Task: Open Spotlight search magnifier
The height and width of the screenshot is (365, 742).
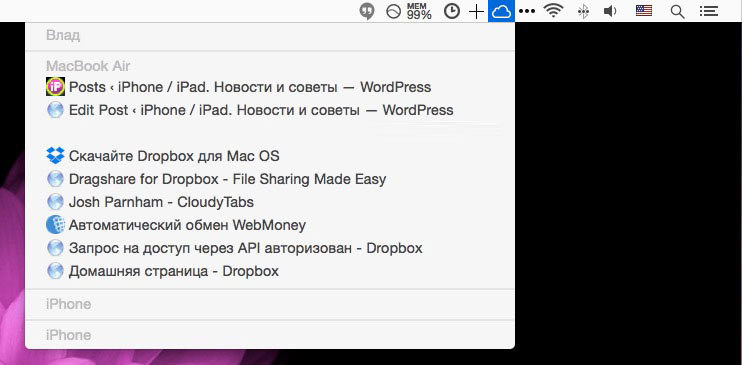Action: tap(678, 12)
